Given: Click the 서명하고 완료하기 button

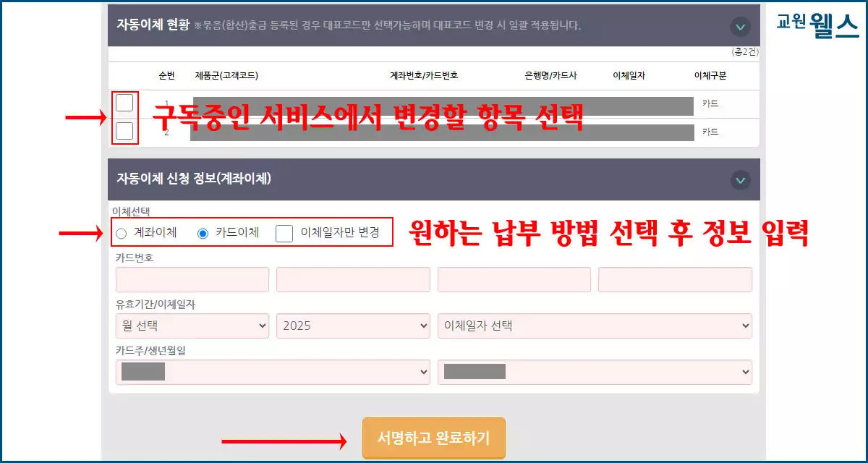Looking at the screenshot, I should point(434,437).
